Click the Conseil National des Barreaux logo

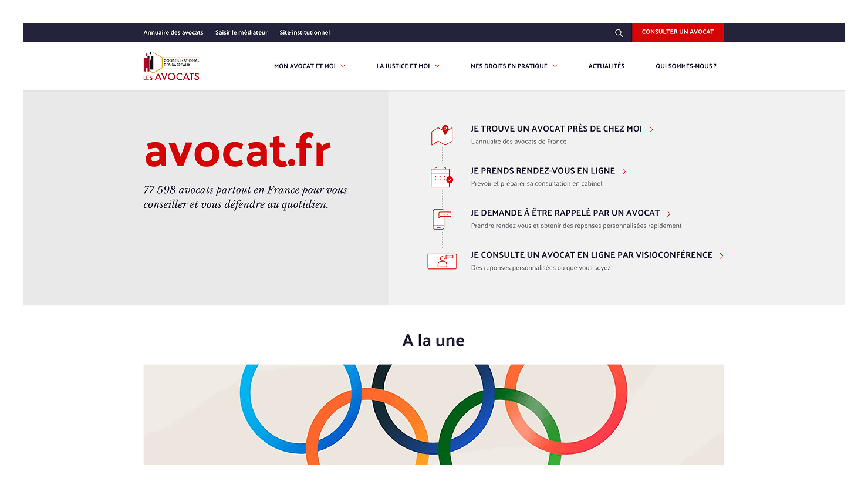pyautogui.click(x=171, y=66)
